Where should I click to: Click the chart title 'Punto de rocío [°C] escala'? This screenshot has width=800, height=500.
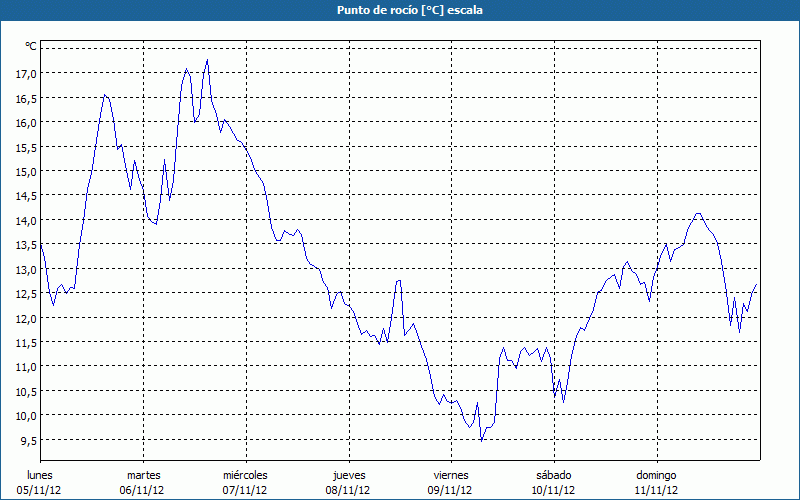399,10
